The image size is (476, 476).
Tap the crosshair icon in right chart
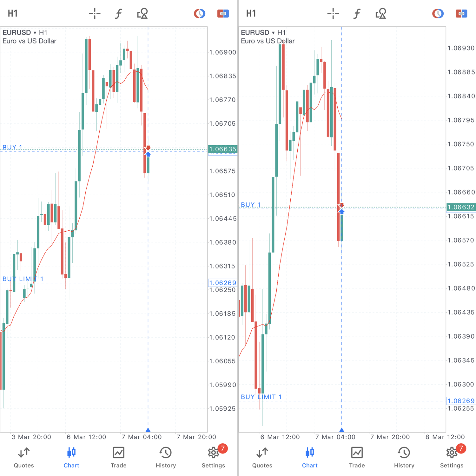click(333, 14)
